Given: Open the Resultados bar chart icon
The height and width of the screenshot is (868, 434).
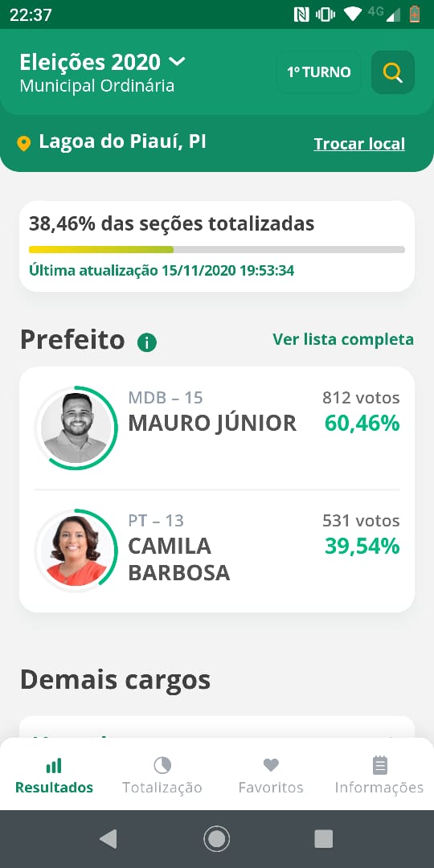Looking at the screenshot, I should 54,766.
